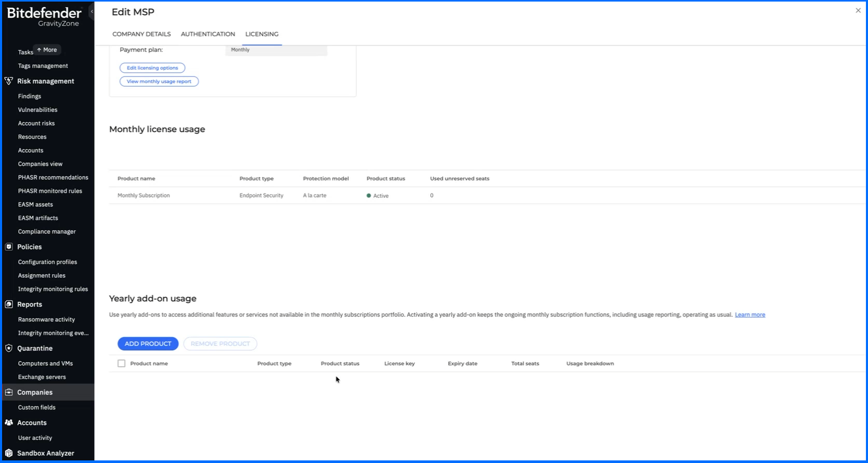Click the Reports section icon
The height and width of the screenshot is (463, 868).
9,304
